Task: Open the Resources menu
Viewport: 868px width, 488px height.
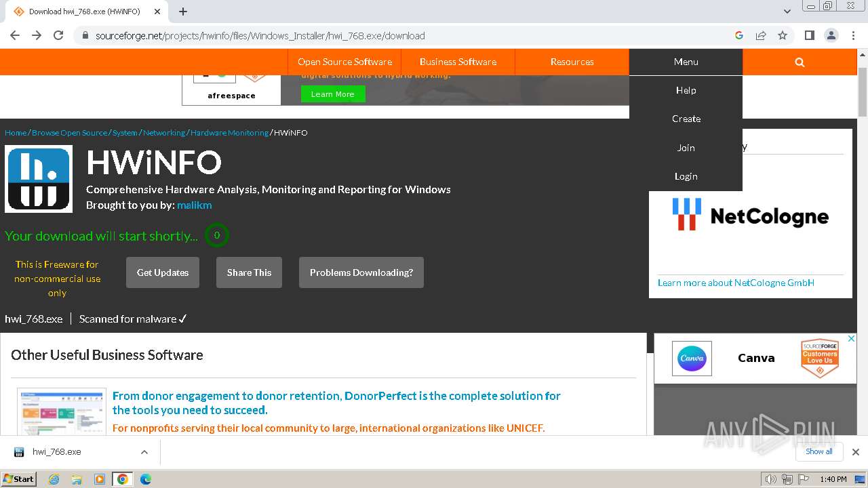Action: point(572,62)
